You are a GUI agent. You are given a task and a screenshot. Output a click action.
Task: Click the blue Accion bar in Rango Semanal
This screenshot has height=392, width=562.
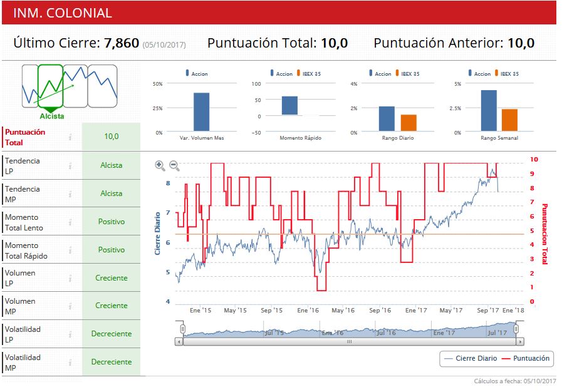489,111
